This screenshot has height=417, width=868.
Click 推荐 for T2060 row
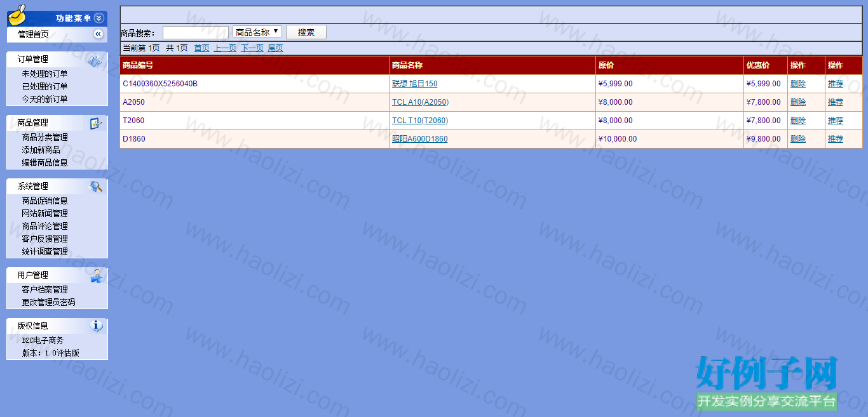pos(836,121)
